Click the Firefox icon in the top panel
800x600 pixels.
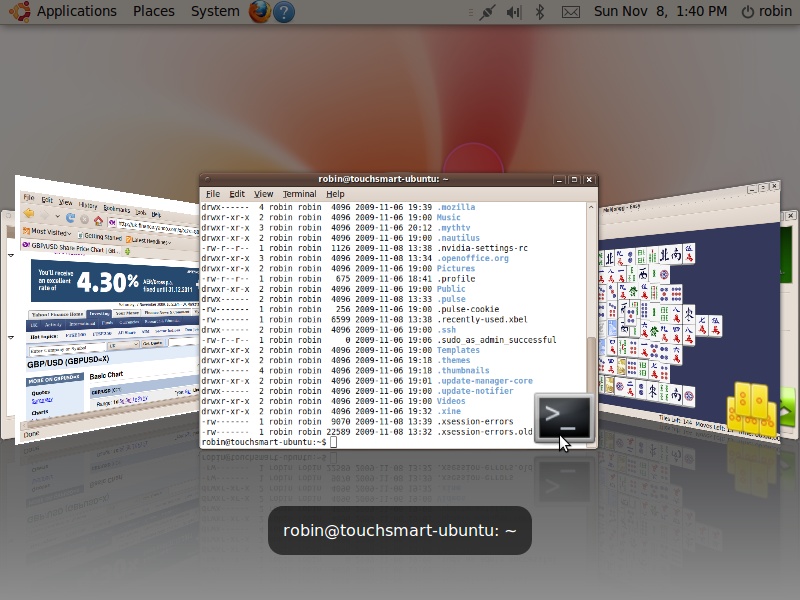click(258, 12)
